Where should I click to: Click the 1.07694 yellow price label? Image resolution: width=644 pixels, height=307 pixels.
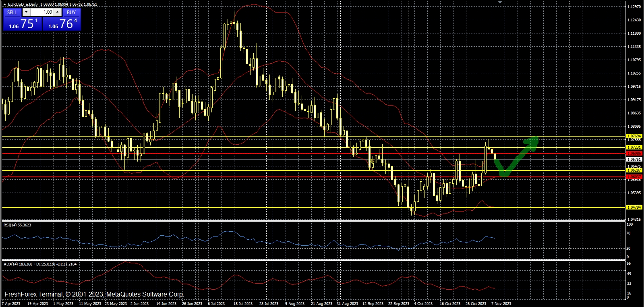(634, 136)
